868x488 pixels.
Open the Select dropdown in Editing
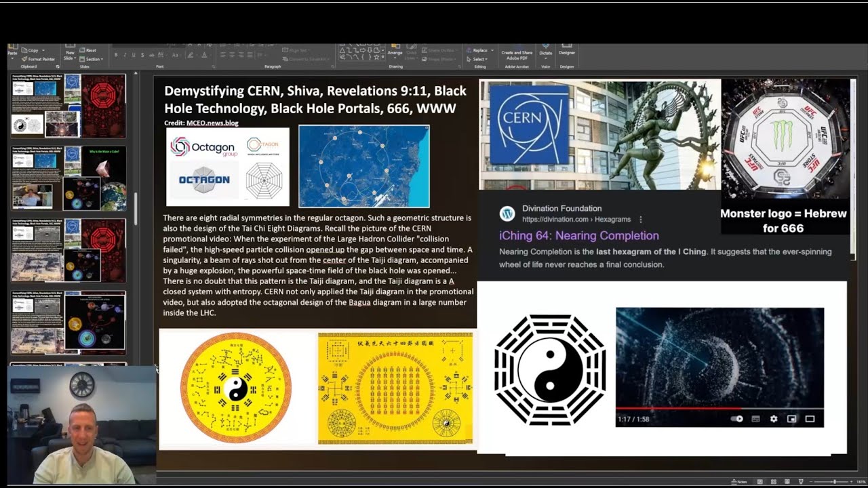point(476,59)
